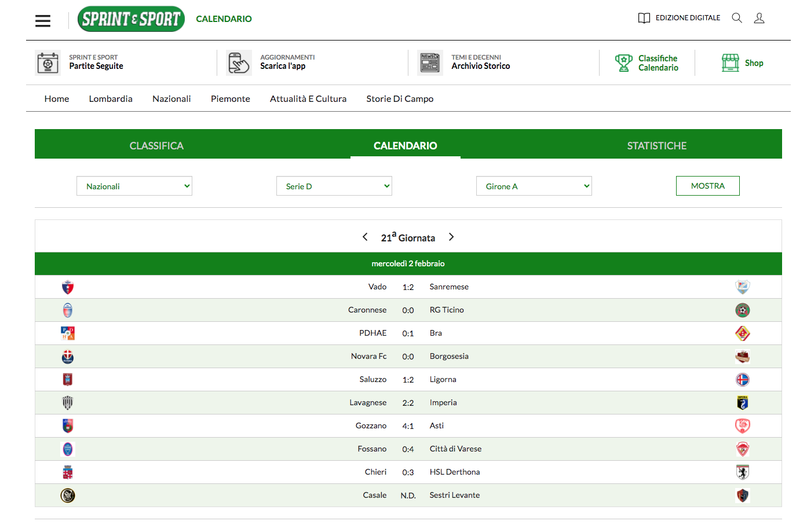Open the Lombardia menu link
The width and height of the screenshot is (807, 532).
(x=111, y=98)
